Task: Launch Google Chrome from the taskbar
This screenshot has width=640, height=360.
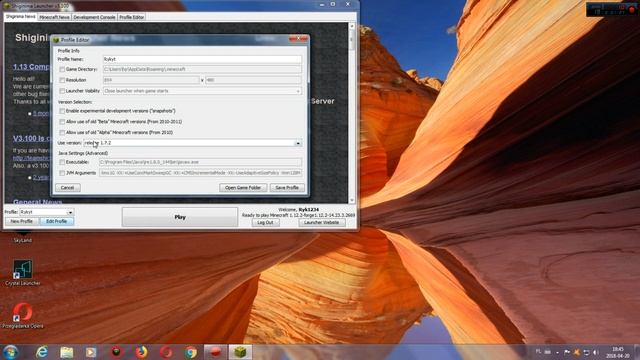Action: (191, 352)
